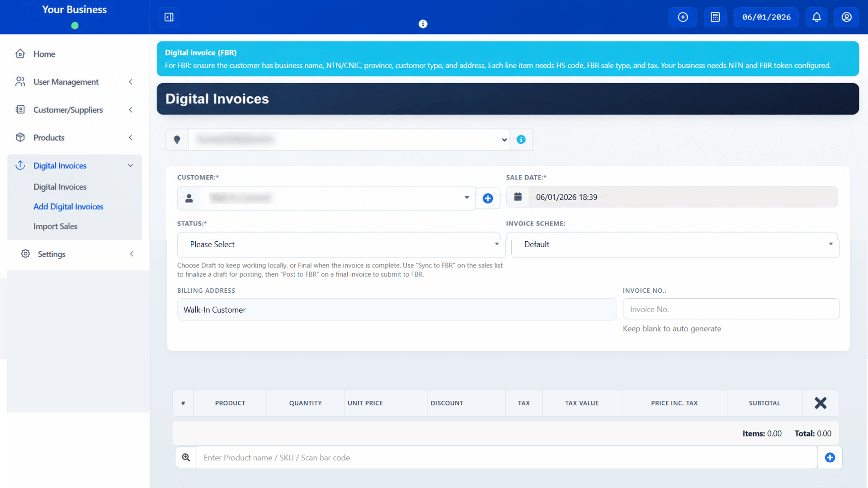The height and width of the screenshot is (488, 868).
Task: Open the business location dropdown
Action: click(x=349, y=140)
